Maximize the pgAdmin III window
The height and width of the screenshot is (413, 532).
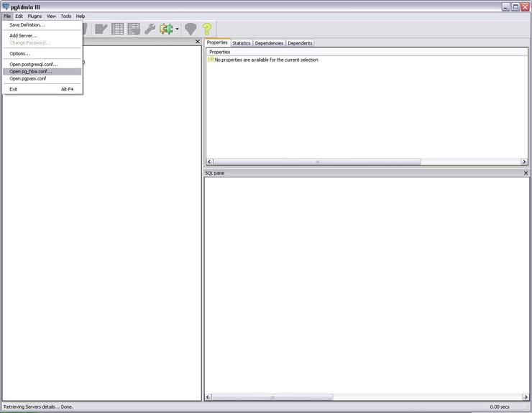coord(515,6)
